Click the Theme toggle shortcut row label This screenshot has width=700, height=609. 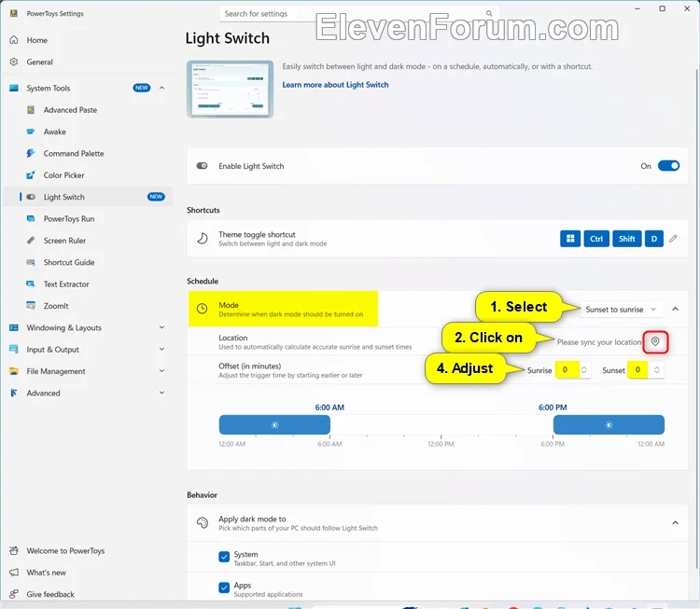coord(257,235)
